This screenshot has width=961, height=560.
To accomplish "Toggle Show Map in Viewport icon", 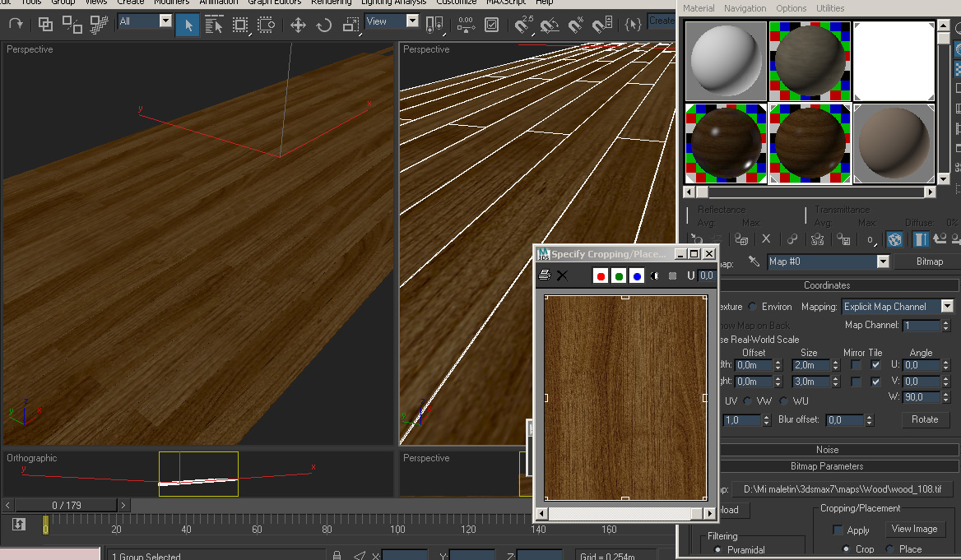I will (895, 239).
